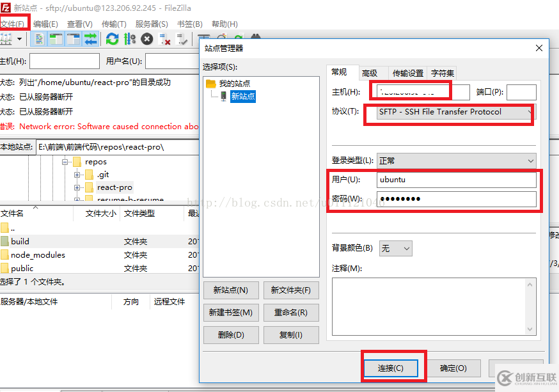Select 我的站点 folder in Site Manager
This screenshot has height=392, width=559.
click(235, 84)
